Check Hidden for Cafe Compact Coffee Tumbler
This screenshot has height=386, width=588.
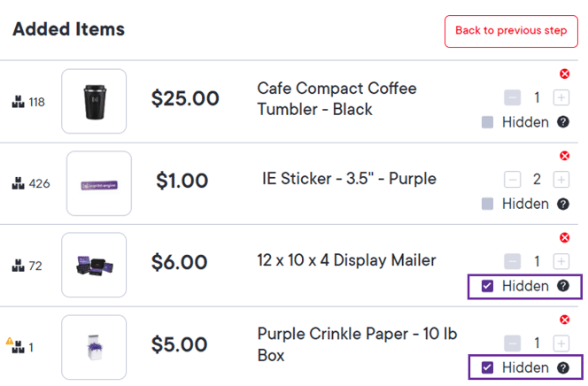[x=487, y=122]
